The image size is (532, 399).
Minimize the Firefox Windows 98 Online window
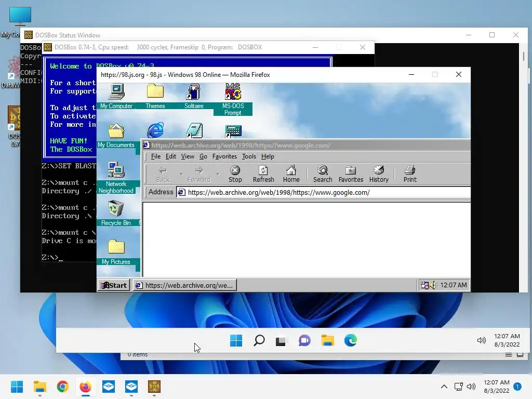[x=411, y=75]
